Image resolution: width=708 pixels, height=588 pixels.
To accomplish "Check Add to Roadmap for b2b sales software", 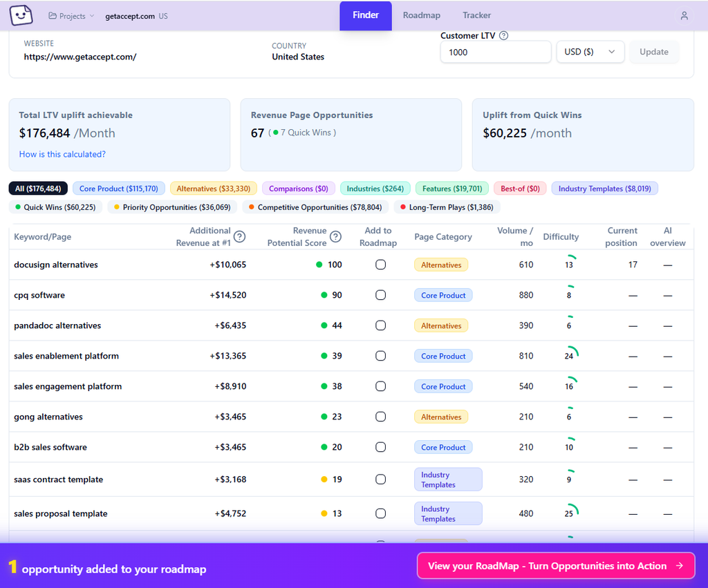I will tap(381, 447).
